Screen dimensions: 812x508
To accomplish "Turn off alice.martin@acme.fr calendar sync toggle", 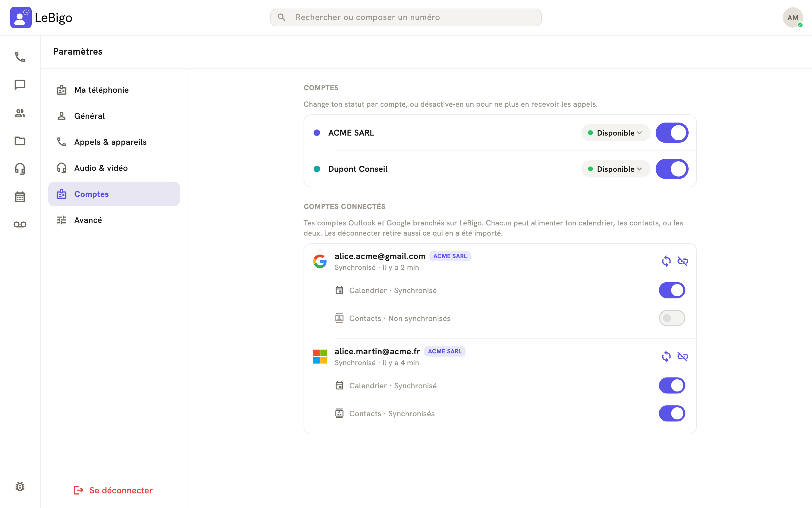I will [672, 385].
